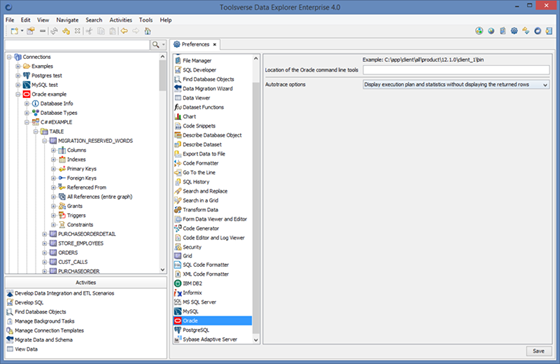This screenshot has height=364, width=560.
Task: Select the Triggers tree item
Action: 76,215
